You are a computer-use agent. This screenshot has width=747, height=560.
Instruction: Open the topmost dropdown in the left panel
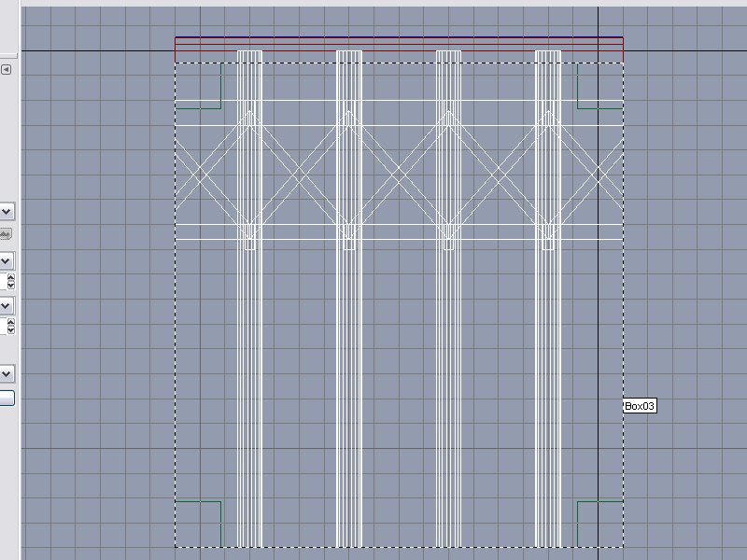[7, 212]
